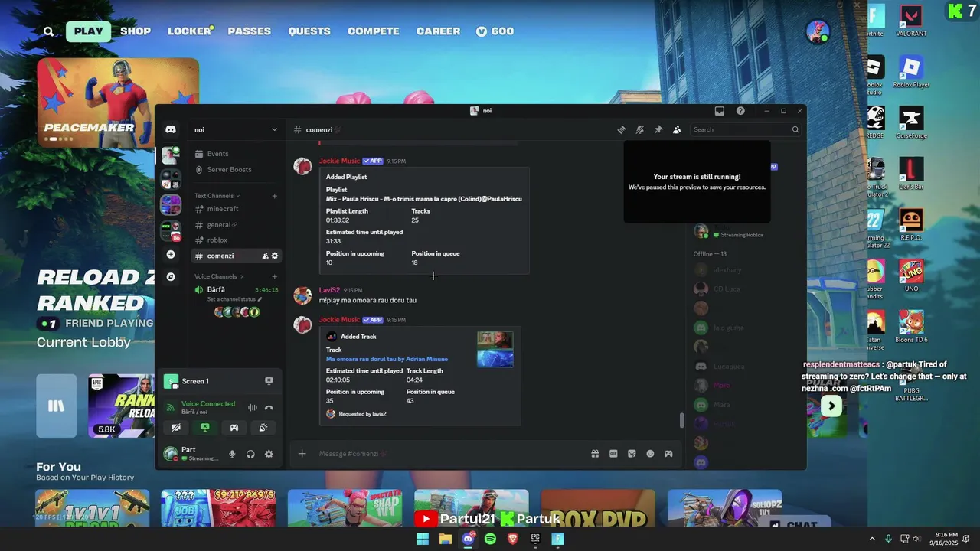Image resolution: width=980 pixels, height=551 pixels.
Task: Open the Roblox Player desktop shortcut
Action: [911, 72]
